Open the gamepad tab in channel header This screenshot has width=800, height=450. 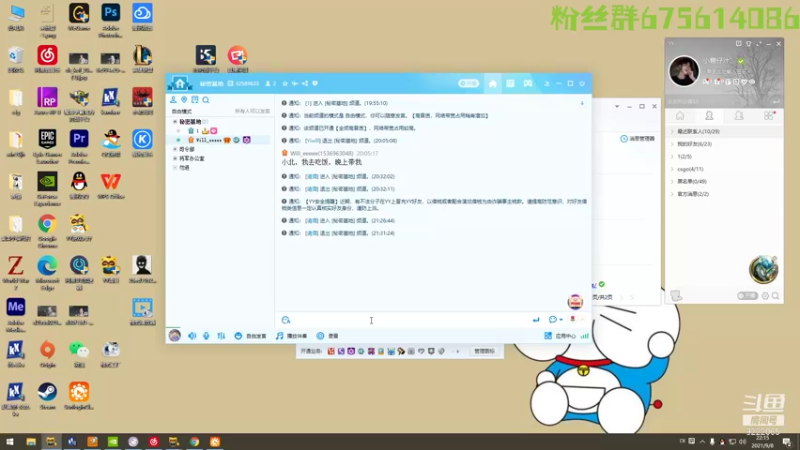click(528, 83)
